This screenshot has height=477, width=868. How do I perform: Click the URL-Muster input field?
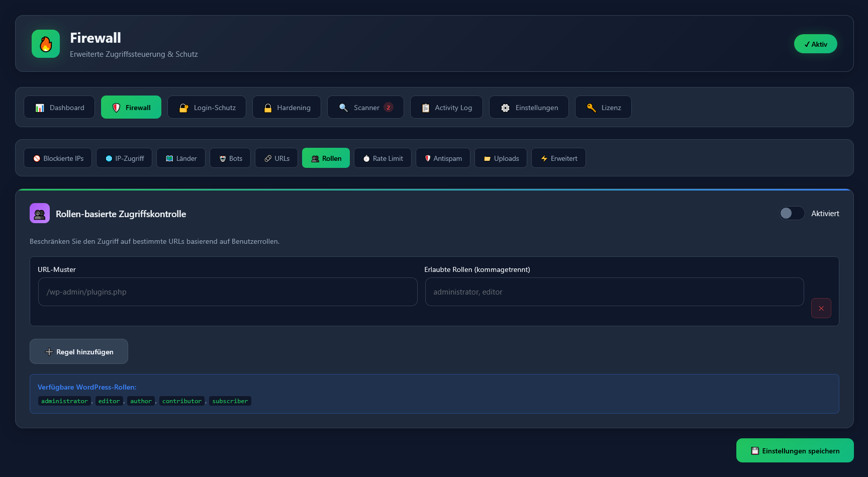click(228, 292)
